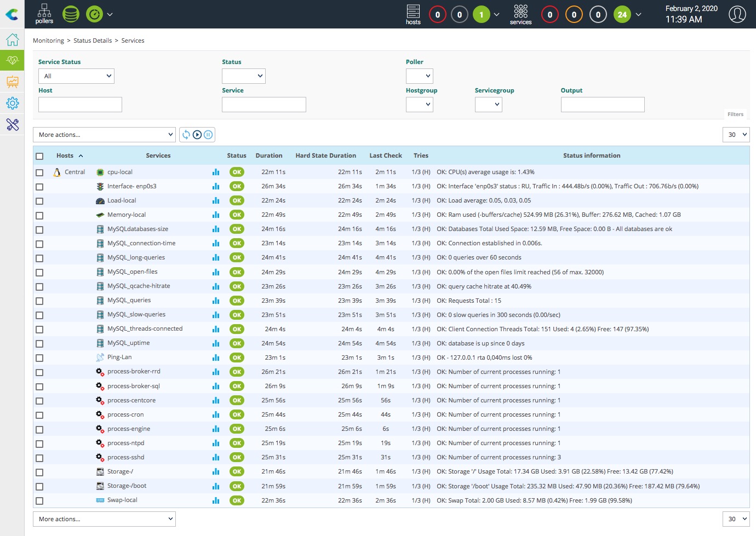This screenshot has width=756, height=536.
Task: Open the Configuration gear sidebar icon
Action: tap(12, 103)
